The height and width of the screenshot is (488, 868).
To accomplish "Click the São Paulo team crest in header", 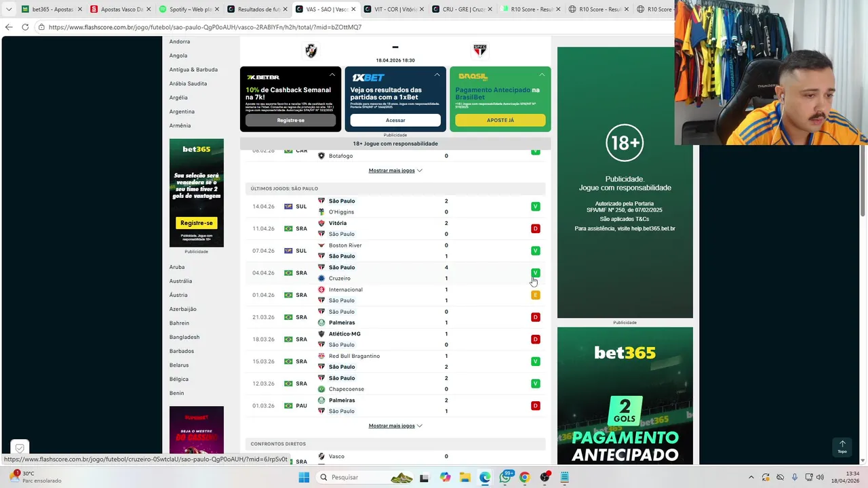I will 479,51.
